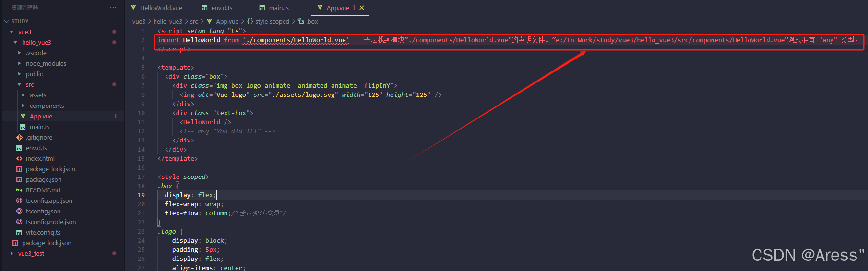
Task: Expand the node_modules folder
Action: tap(19, 63)
